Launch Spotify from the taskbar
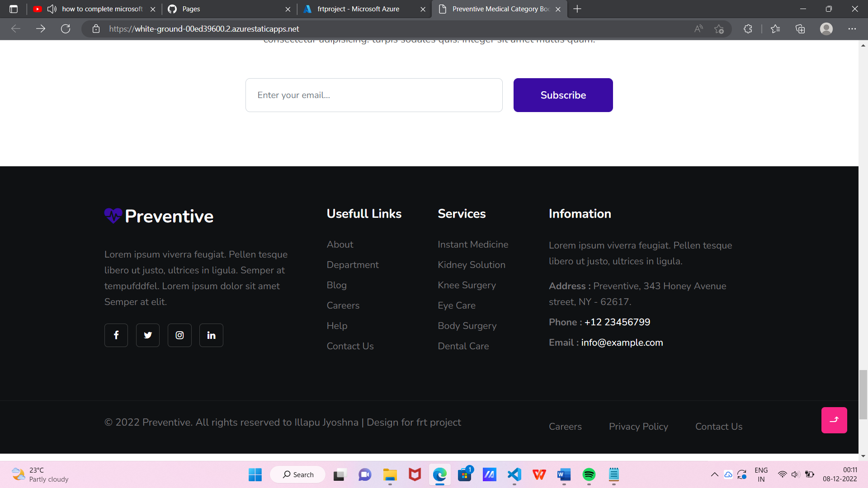The width and height of the screenshot is (868, 488). [x=589, y=474]
